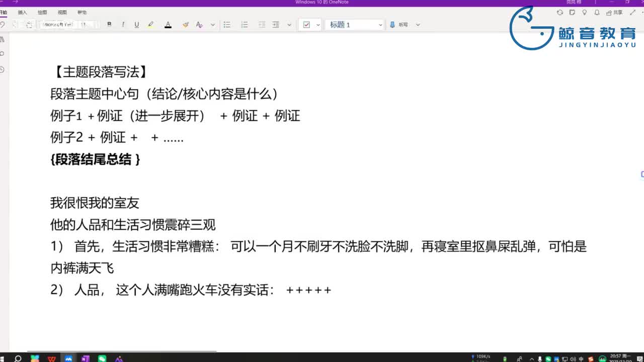Image resolution: width=644 pixels, height=362 pixels.
Task: Apply the text highlighter pen
Action: [150, 25]
